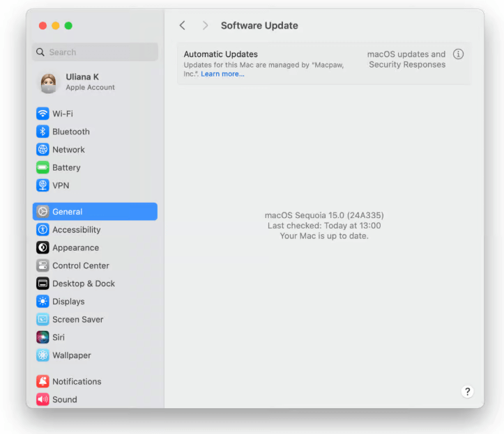Image resolution: width=504 pixels, height=434 pixels.
Task: Go back with the left chevron
Action: tap(182, 25)
